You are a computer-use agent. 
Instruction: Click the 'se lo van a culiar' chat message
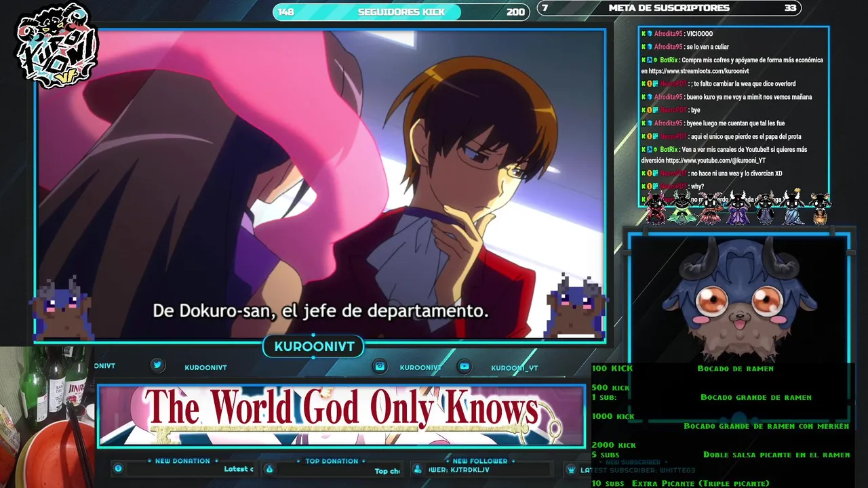tap(685, 47)
